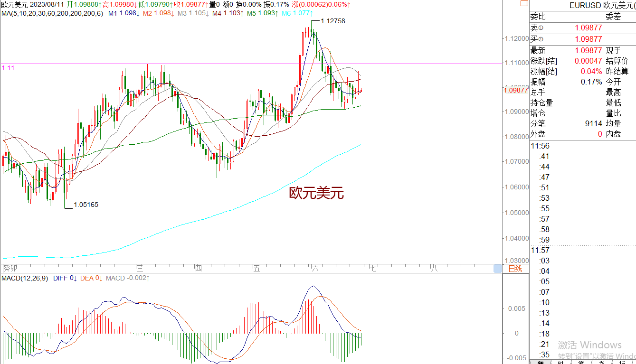The image size is (636, 364).
Task: Click the 开1.09808 open value in header
Action: tap(84, 5)
